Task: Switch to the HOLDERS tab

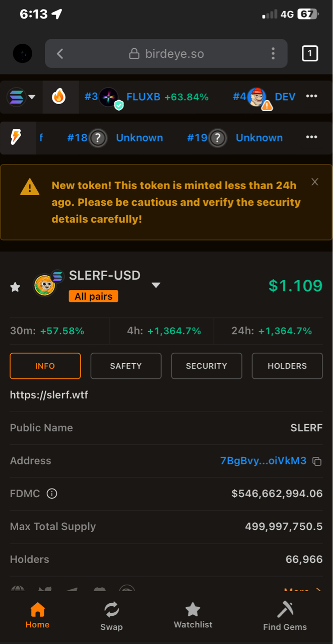Action: click(x=287, y=366)
